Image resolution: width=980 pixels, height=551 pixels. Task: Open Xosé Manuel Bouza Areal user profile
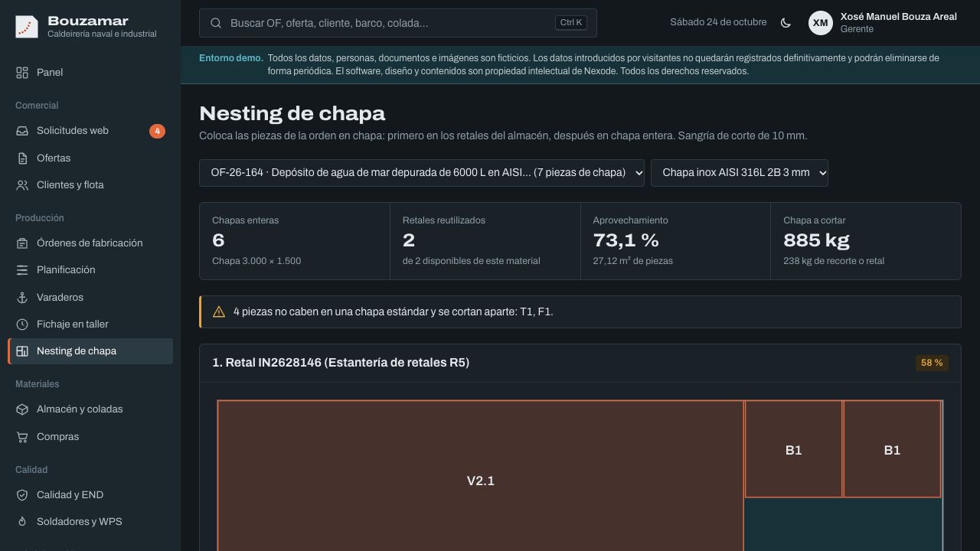coord(883,23)
